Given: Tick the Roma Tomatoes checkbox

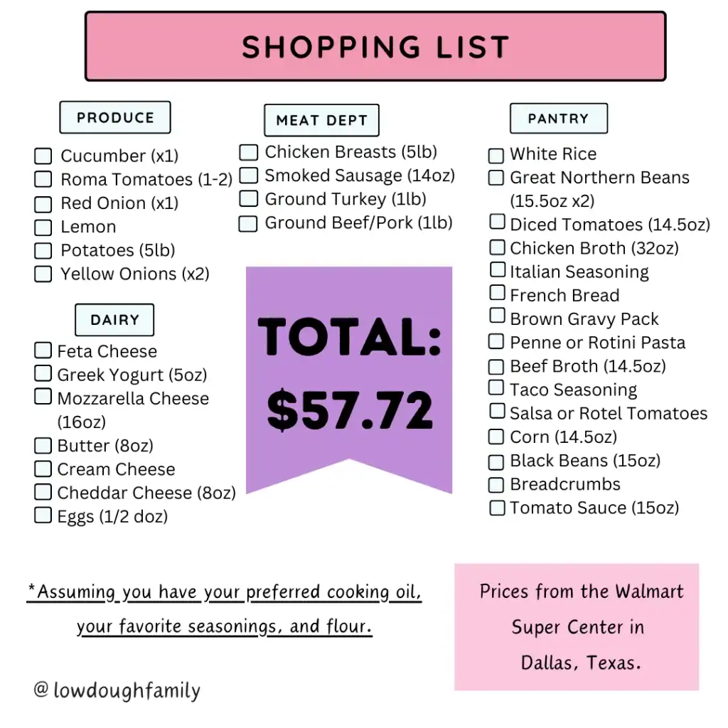Looking at the screenshot, I should (43, 180).
